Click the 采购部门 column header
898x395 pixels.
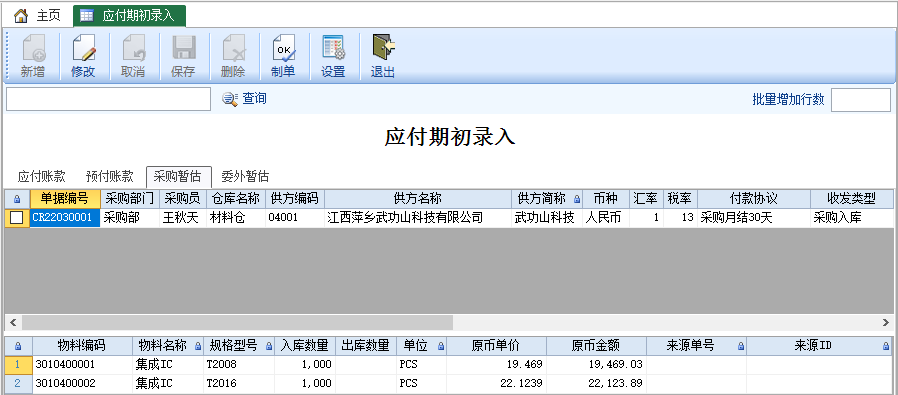click(x=130, y=199)
